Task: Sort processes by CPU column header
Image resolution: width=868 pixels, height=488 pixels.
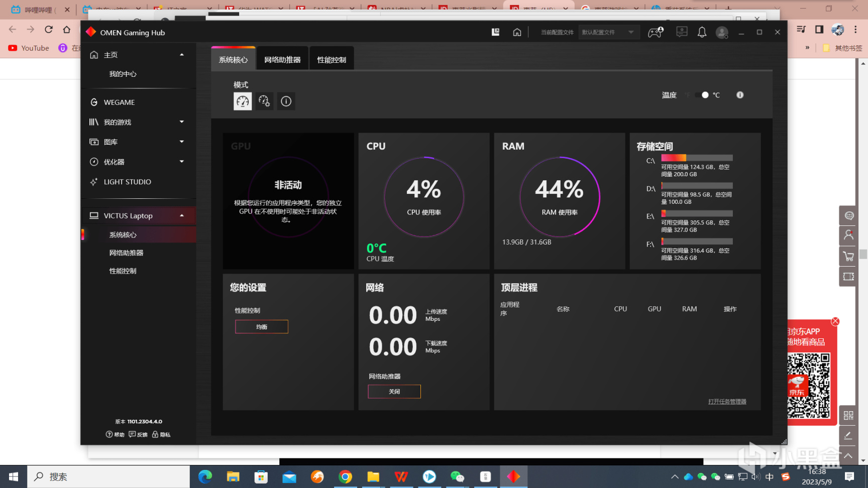Action: 620,309
